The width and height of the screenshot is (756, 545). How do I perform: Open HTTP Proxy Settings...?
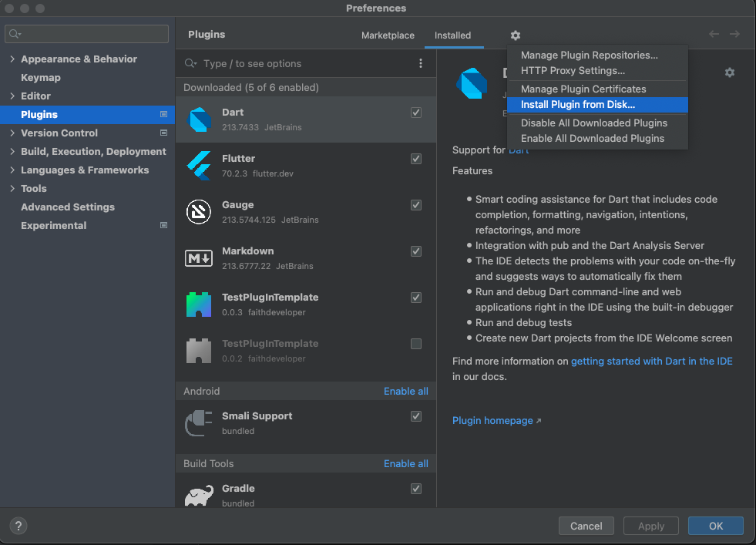coord(597,70)
